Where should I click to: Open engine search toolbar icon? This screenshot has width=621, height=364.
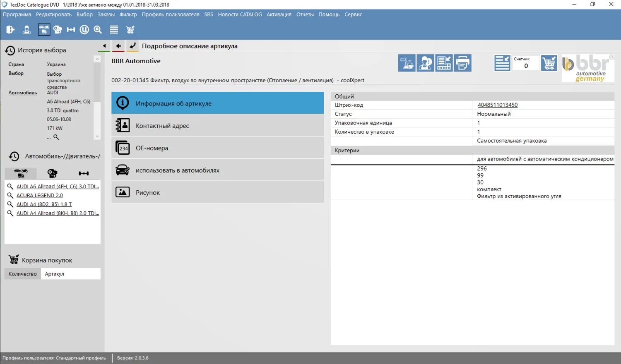(x=58, y=30)
